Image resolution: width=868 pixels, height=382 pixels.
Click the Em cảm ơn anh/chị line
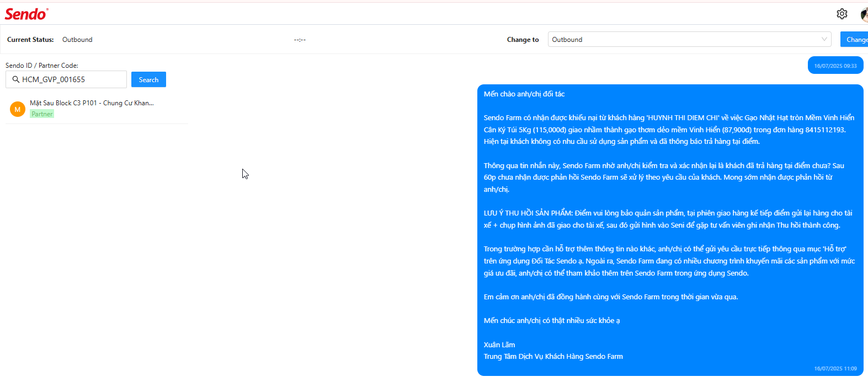coord(611,297)
